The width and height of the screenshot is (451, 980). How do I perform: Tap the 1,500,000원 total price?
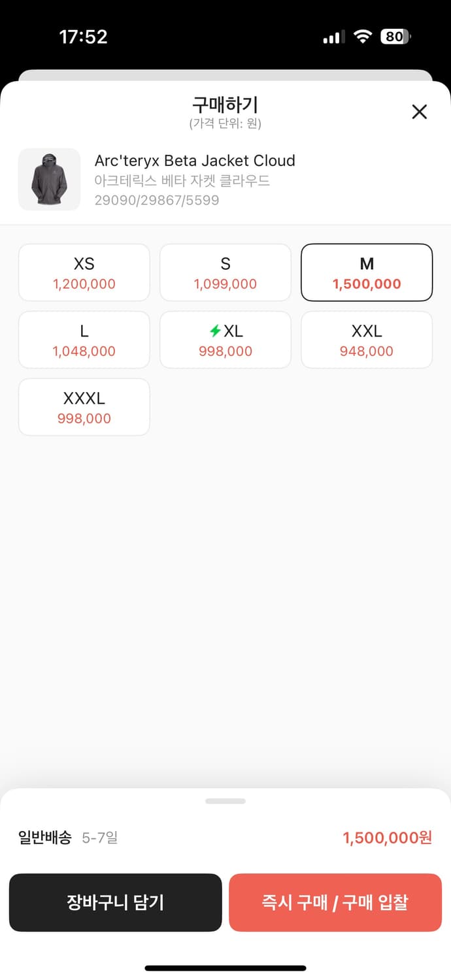pos(387,838)
